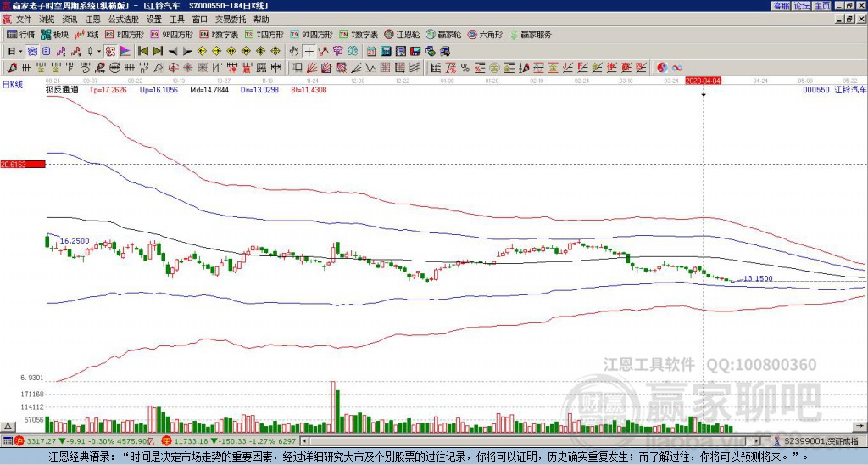Click the red 20.6163 price label
Viewport: 868px width, 465px height.
point(23,165)
